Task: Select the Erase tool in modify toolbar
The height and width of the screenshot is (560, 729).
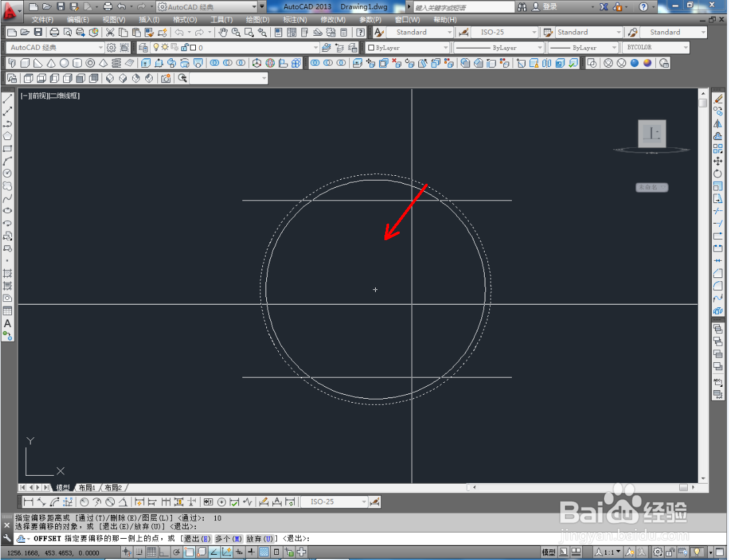Action: tap(718, 99)
